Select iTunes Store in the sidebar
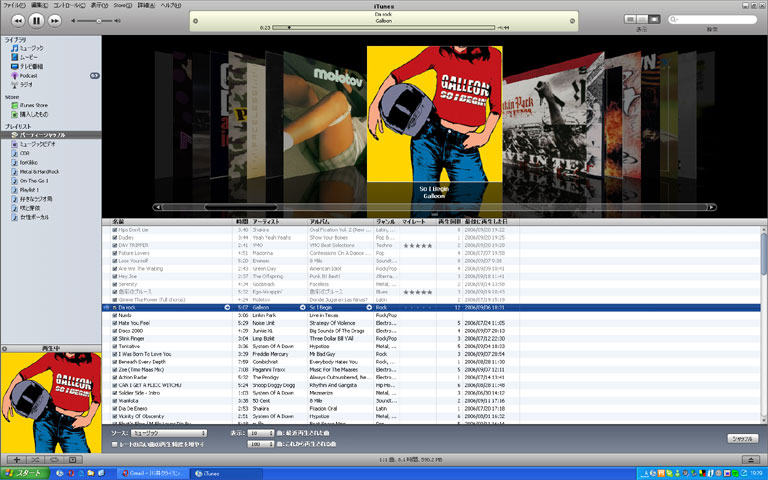This screenshot has height=480, width=768. pyautogui.click(x=34, y=104)
